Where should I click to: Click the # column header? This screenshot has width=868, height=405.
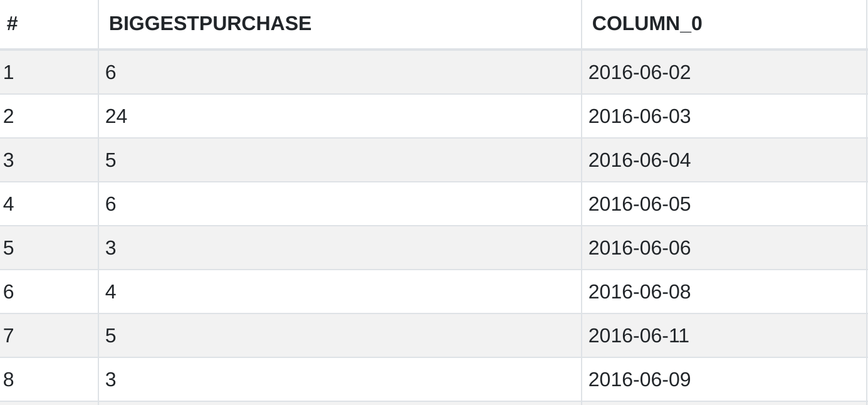12,24
